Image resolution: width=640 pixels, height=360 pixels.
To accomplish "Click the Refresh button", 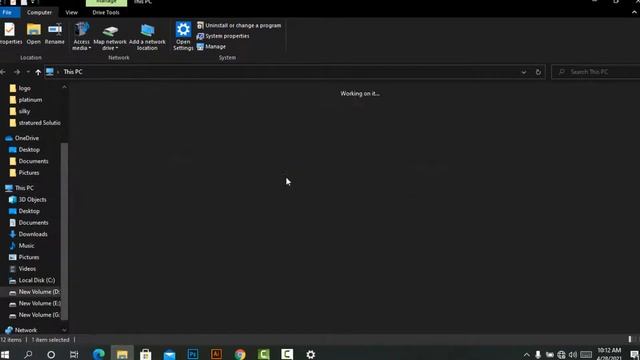I will tap(538, 72).
